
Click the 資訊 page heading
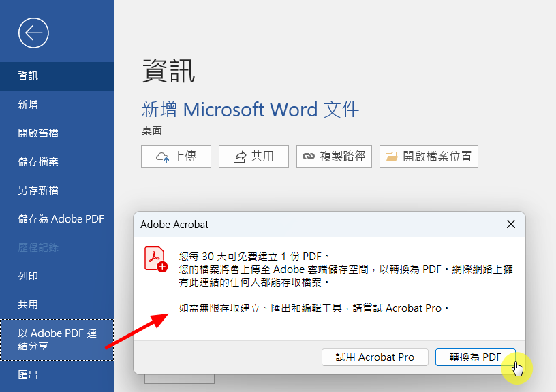coord(168,71)
